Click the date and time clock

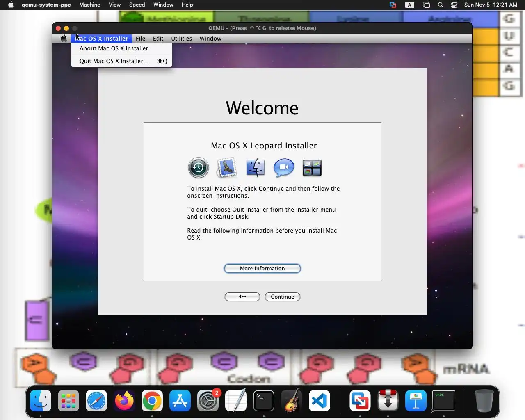click(491, 5)
